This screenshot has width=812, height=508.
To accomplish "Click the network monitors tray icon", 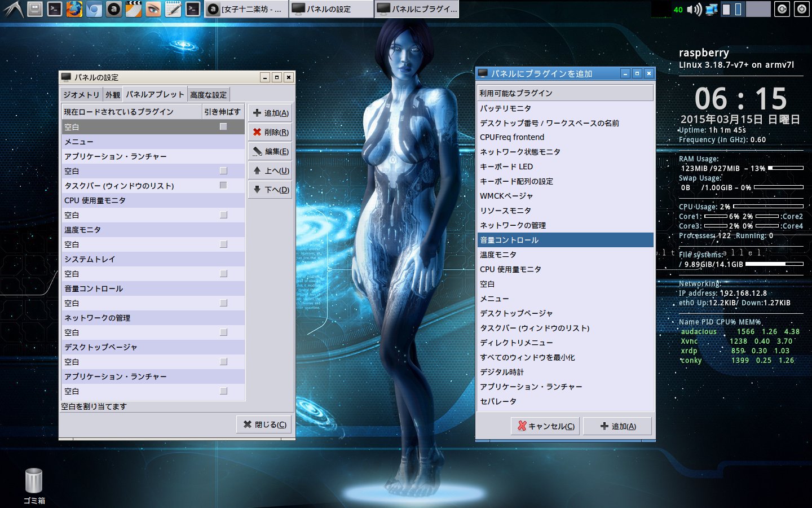I will point(711,9).
